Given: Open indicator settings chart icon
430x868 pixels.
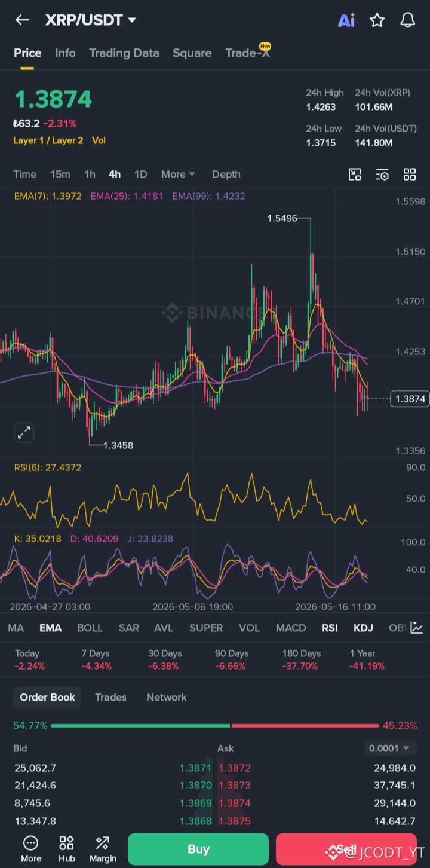Looking at the screenshot, I should click(x=417, y=628).
